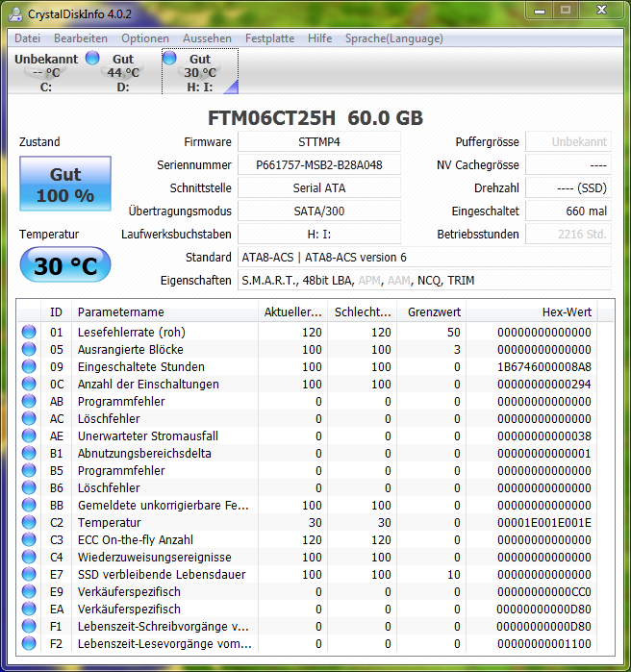631x672 pixels.
Task: Click status orb for Gemeldete unkorrigierbare Fehler
Action: coord(29,505)
